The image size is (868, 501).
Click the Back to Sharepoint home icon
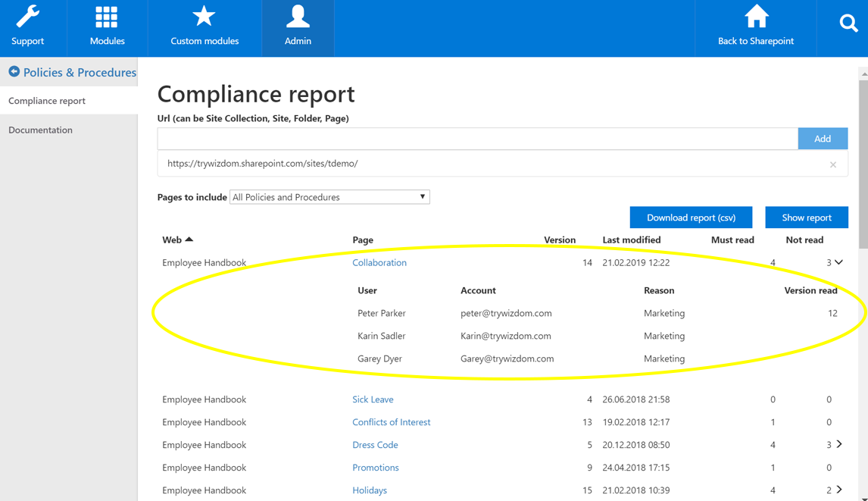[755, 17]
